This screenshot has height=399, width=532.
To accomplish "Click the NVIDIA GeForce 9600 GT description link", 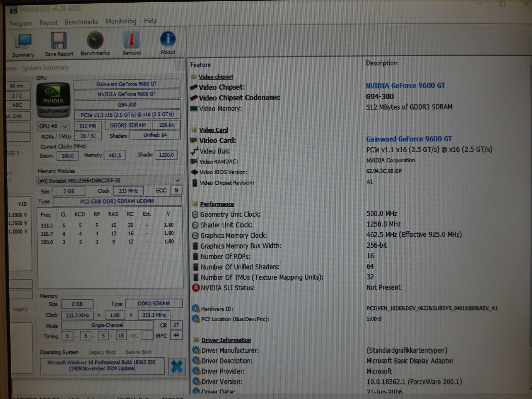I will click(x=405, y=86).
